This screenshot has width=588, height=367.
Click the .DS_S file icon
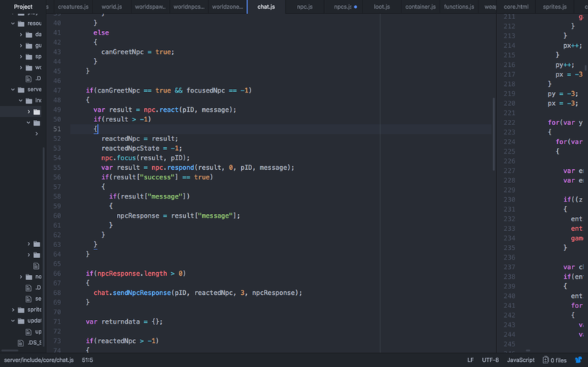[21, 343]
